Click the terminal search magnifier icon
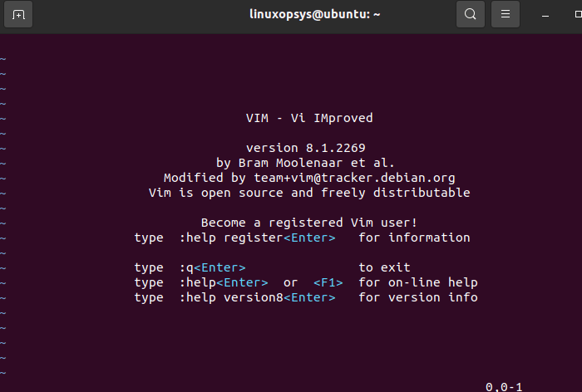Viewport: 582px width, 392px height. [471, 14]
